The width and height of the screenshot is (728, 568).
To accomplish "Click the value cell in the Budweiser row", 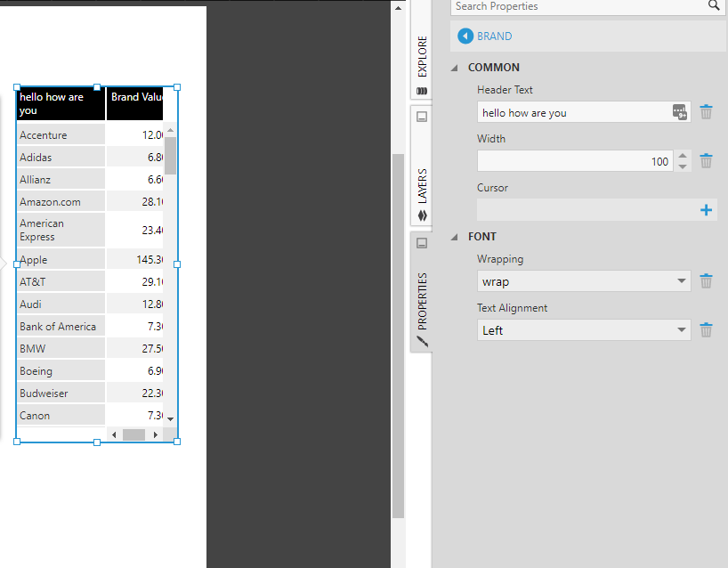I will tap(134, 393).
